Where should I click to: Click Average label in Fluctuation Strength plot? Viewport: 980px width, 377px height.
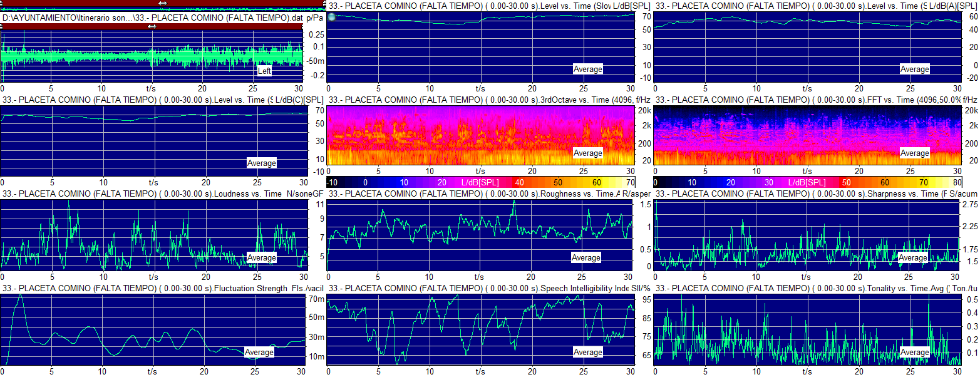259,352
